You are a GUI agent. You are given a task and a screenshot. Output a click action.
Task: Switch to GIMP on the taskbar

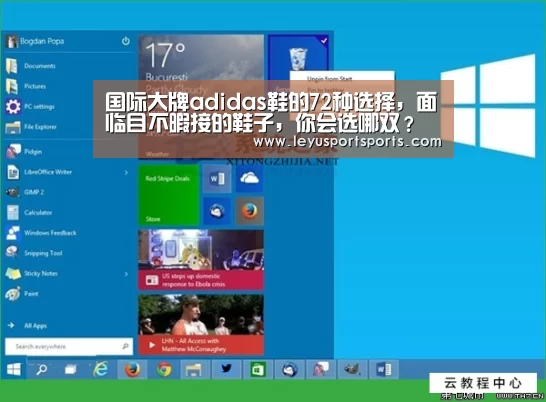(352, 369)
